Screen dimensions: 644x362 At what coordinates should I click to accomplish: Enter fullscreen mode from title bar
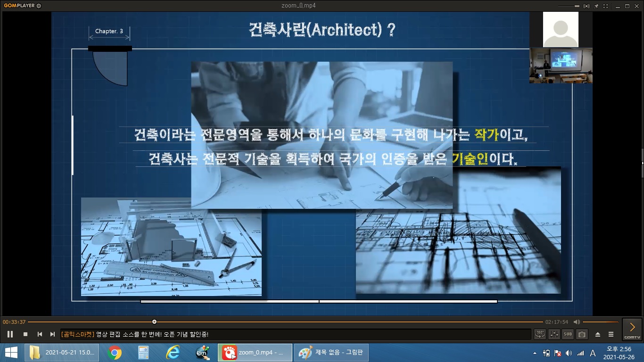tap(606, 6)
